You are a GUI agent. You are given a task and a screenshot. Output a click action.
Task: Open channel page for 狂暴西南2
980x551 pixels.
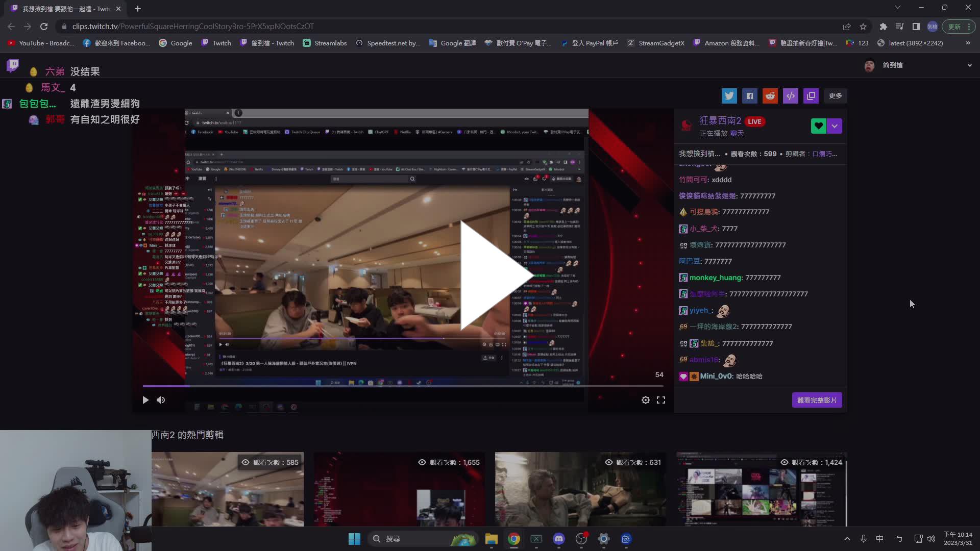[720, 121]
